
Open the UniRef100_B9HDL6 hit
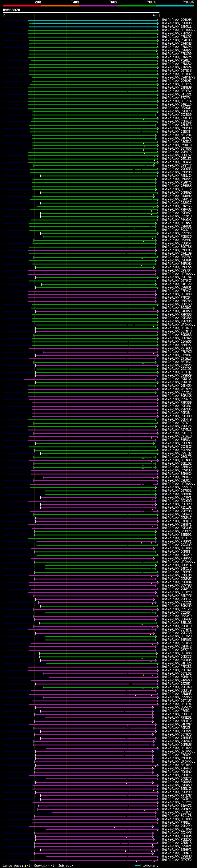click(177, 676)
